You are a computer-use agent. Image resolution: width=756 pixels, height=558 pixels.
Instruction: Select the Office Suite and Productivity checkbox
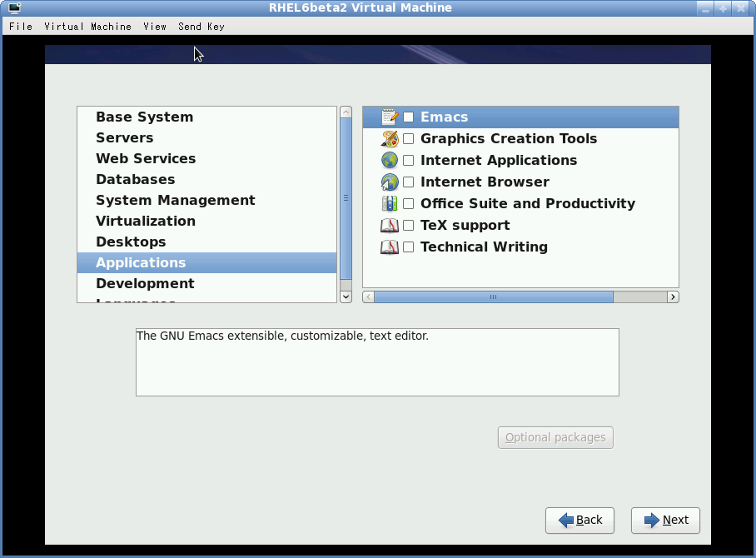(408, 203)
